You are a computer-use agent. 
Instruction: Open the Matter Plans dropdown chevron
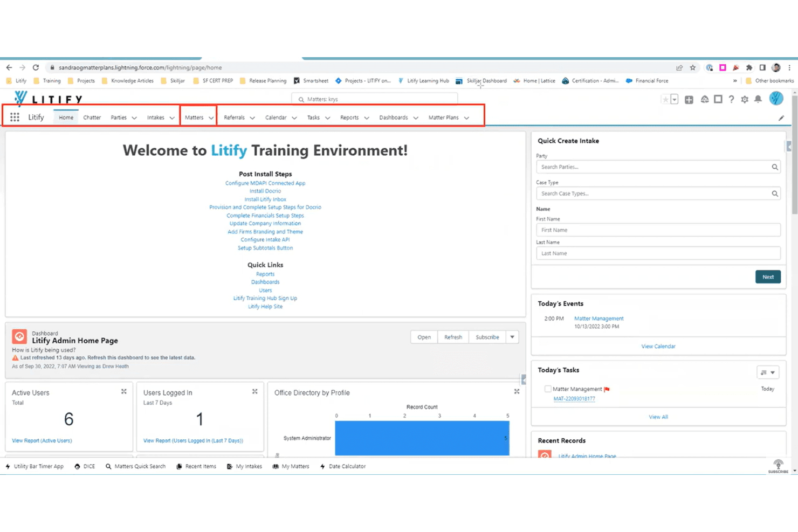tap(466, 118)
